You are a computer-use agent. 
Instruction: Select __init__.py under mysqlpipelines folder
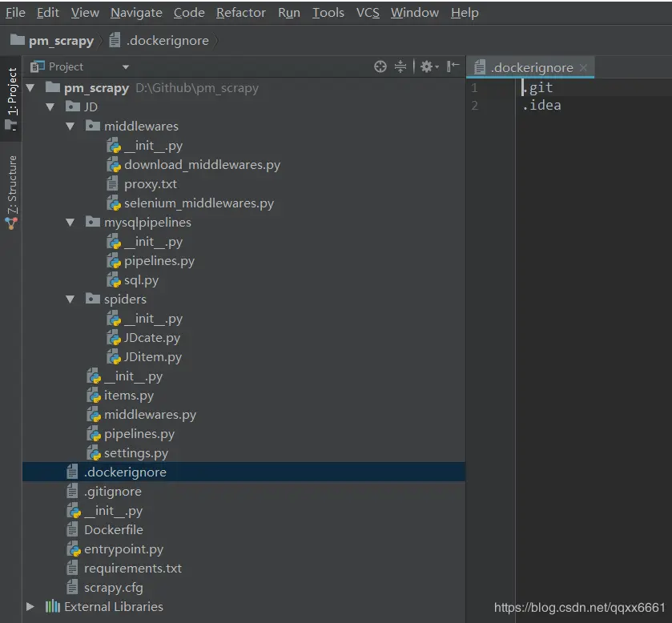154,242
